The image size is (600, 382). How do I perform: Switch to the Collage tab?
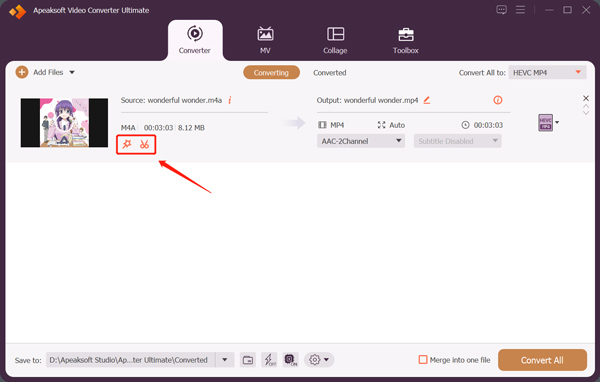click(x=335, y=40)
